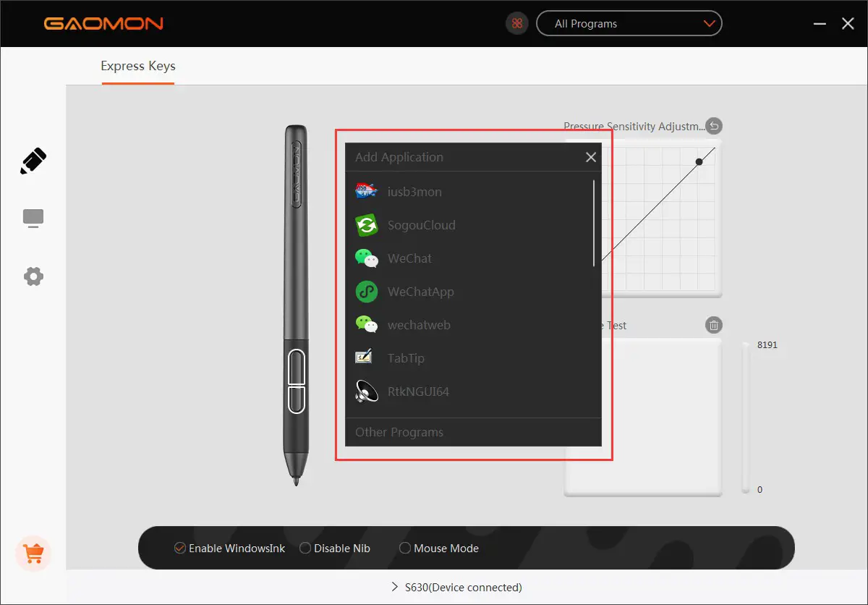This screenshot has width=868, height=605.
Task: Close the Add Application dialog
Action: [590, 156]
